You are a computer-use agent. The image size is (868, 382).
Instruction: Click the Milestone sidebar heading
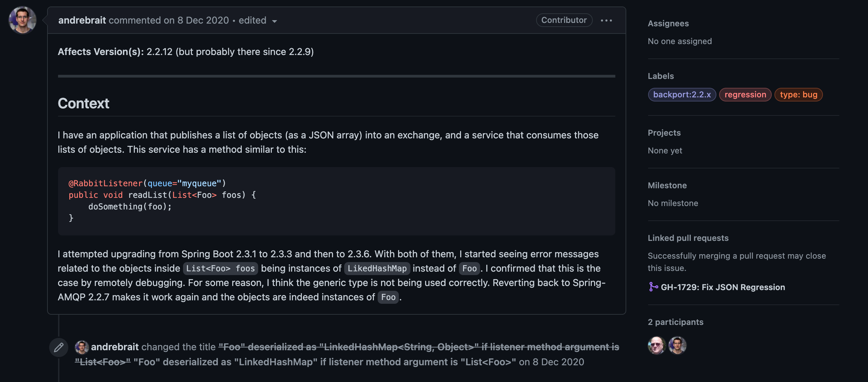[x=667, y=186]
